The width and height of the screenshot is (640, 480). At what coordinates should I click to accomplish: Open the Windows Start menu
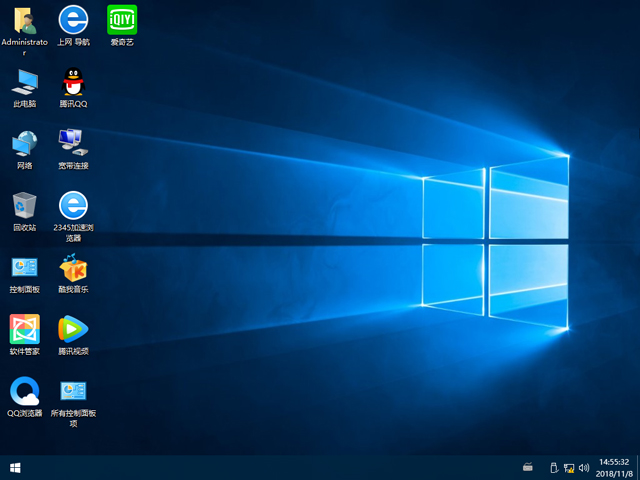tap(15, 467)
